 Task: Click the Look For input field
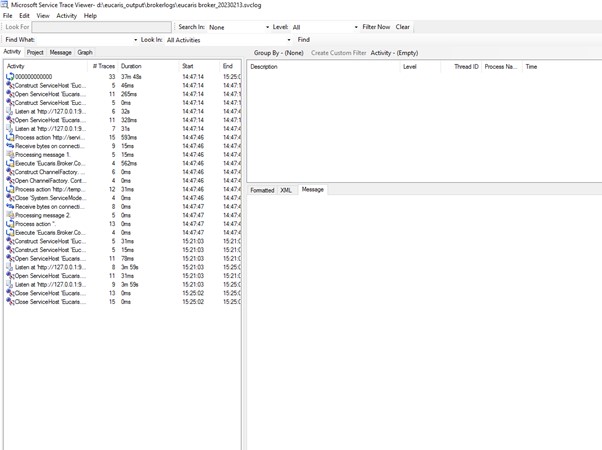[101, 27]
